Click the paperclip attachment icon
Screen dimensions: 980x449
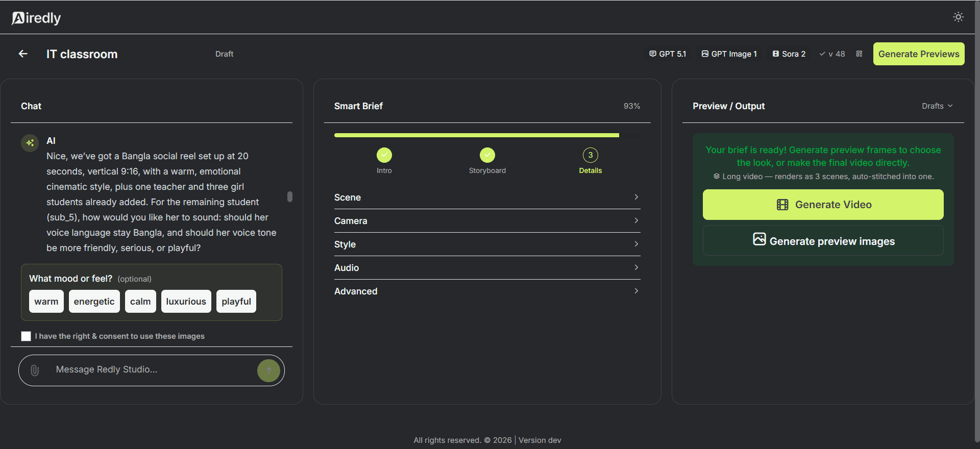35,370
